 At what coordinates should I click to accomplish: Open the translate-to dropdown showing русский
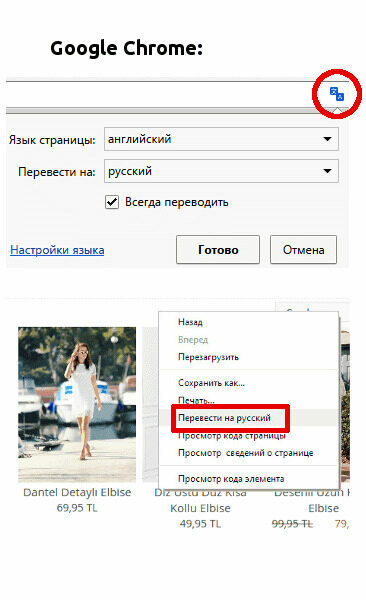pos(221,171)
